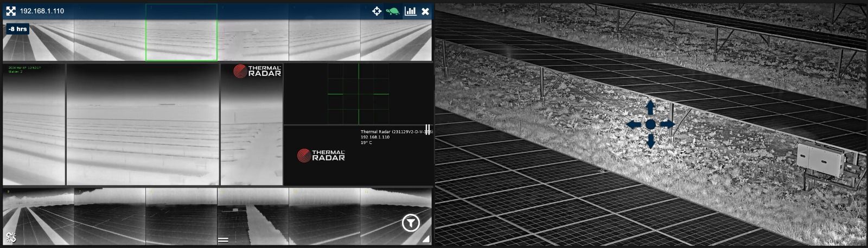Expand the camera view to fullscreen
This screenshot has width=868, height=248.
click(x=10, y=11)
